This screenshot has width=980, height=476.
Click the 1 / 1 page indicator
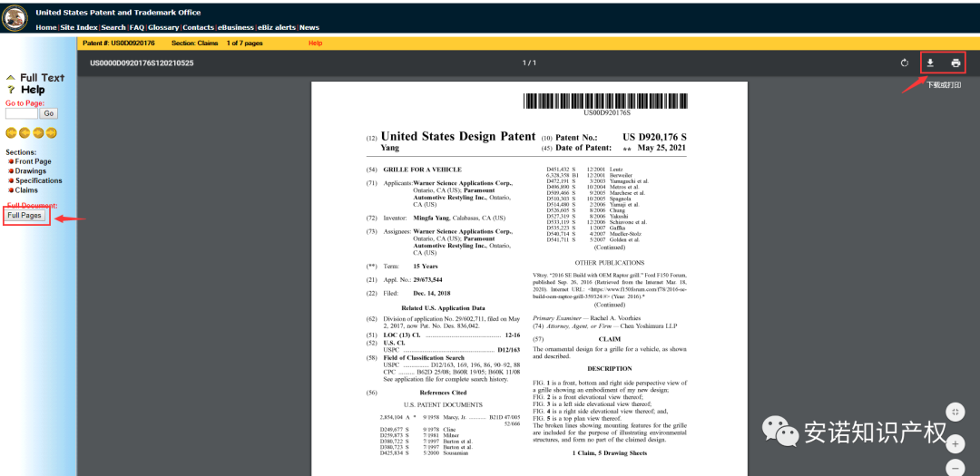(x=529, y=63)
